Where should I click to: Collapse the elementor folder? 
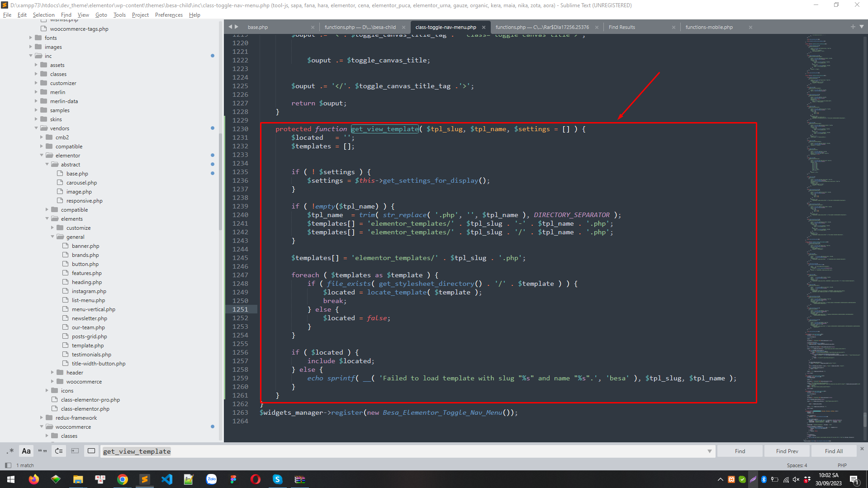point(42,156)
